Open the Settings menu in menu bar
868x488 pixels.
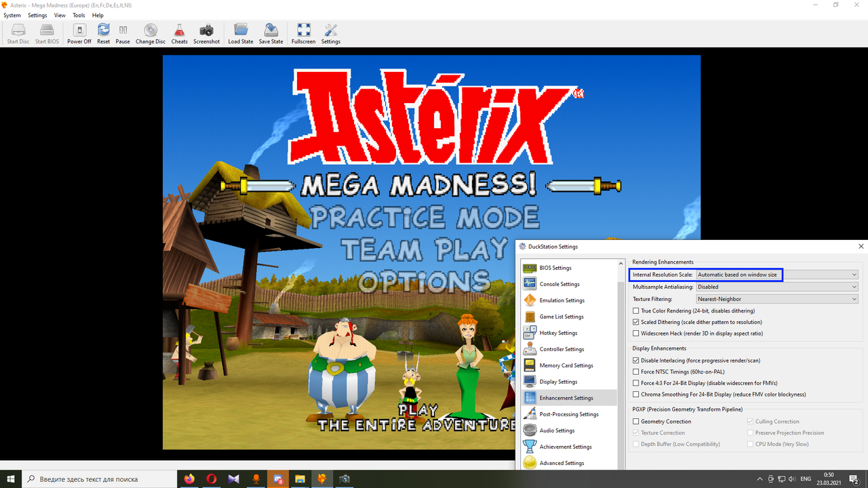point(37,15)
